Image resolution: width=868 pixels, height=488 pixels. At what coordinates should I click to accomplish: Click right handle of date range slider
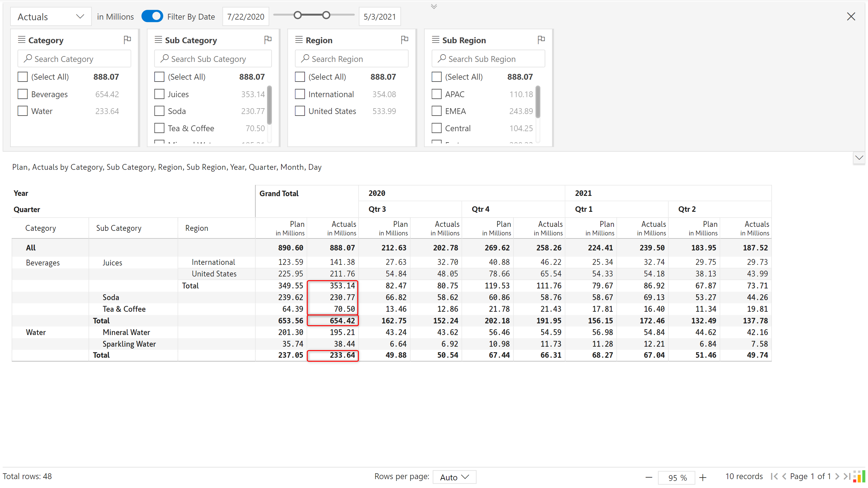[326, 15]
